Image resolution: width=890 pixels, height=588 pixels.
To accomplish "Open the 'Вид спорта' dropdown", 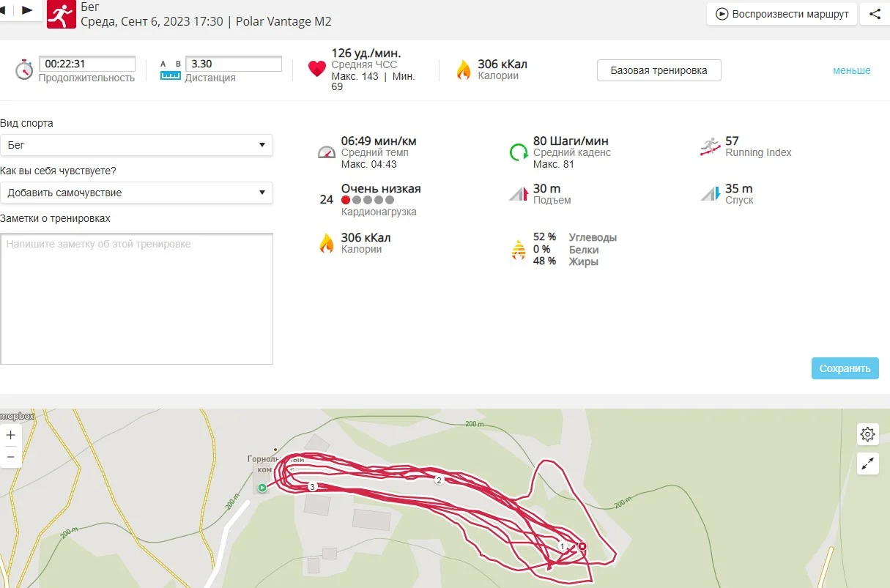I will (136, 145).
